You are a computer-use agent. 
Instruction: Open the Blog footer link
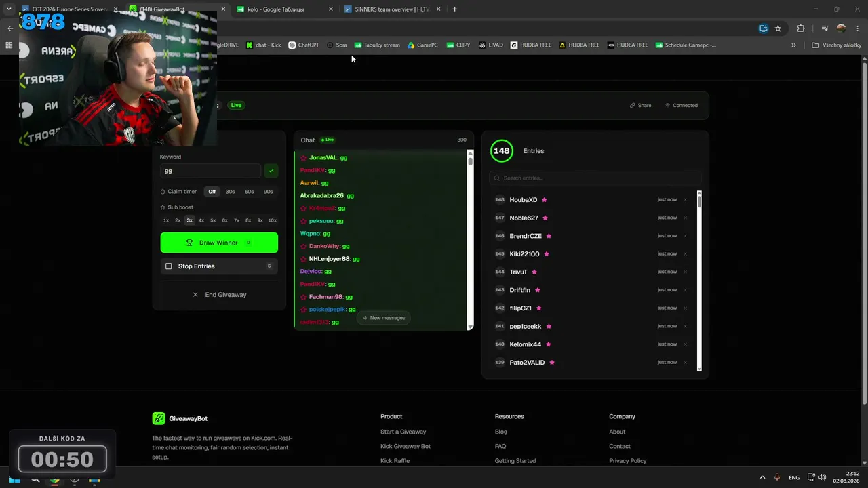click(x=501, y=432)
